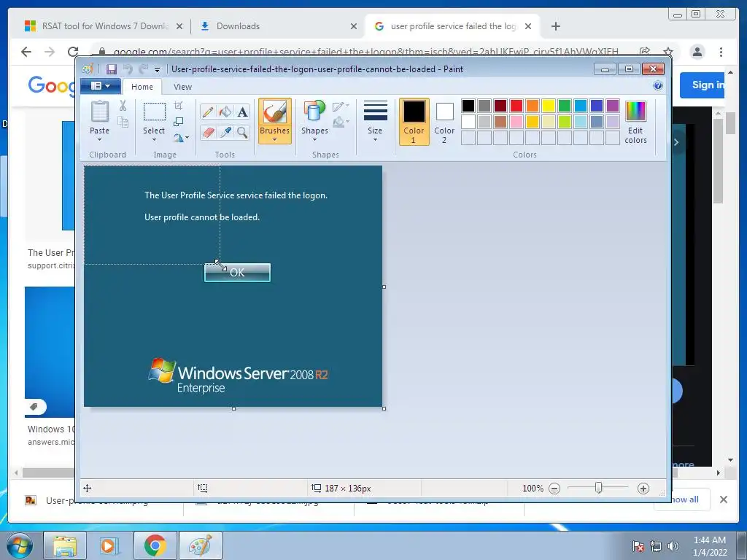Expand the Shapes dropdown arrow

(314, 139)
